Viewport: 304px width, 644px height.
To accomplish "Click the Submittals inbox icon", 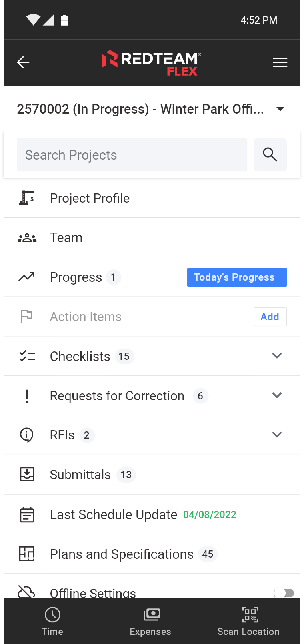I will click(x=27, y=475).
